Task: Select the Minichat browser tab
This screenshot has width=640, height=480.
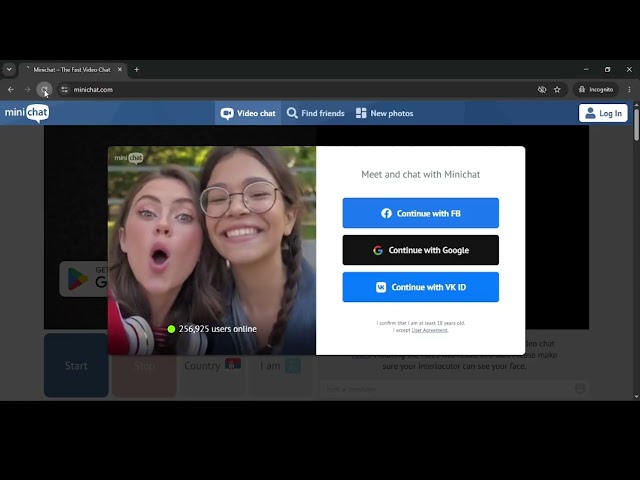Action: pos(73,70)
